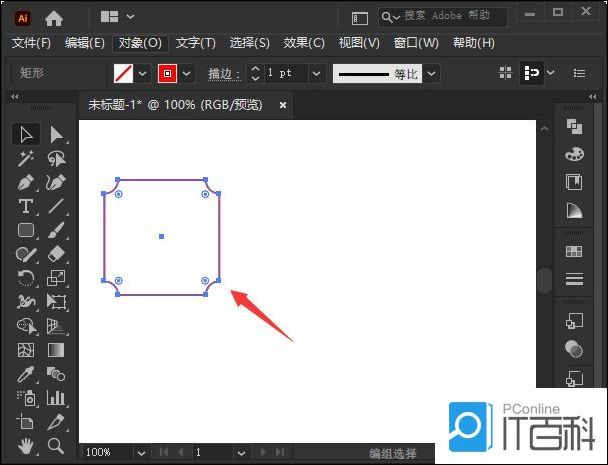Viewport: 608px width, 465px height.
Task: Select the Column Graph tool
Action: pyautogui.click(x=56, y=398)
